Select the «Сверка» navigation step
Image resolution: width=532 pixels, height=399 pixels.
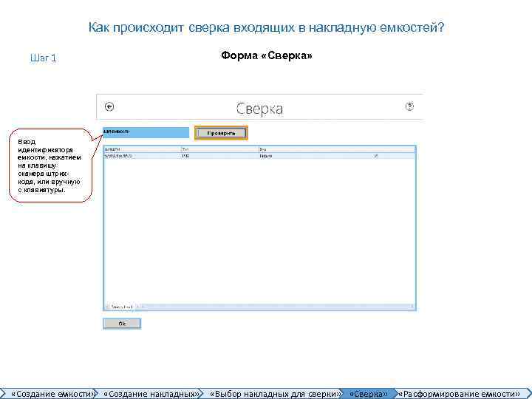tap(368, 394)
